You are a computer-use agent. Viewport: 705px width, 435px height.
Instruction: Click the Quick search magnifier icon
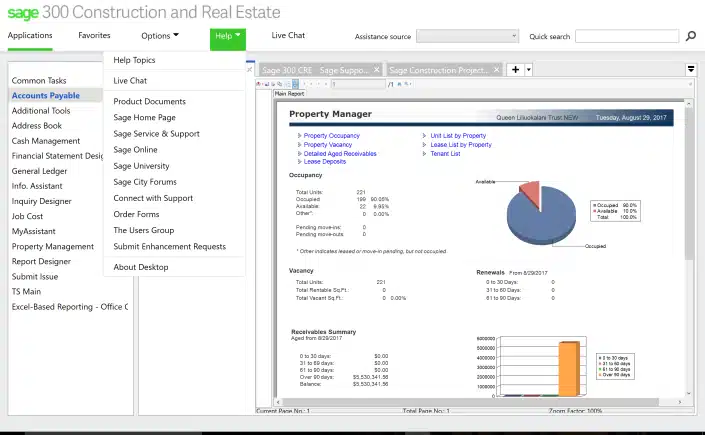[x=690, y=37]
